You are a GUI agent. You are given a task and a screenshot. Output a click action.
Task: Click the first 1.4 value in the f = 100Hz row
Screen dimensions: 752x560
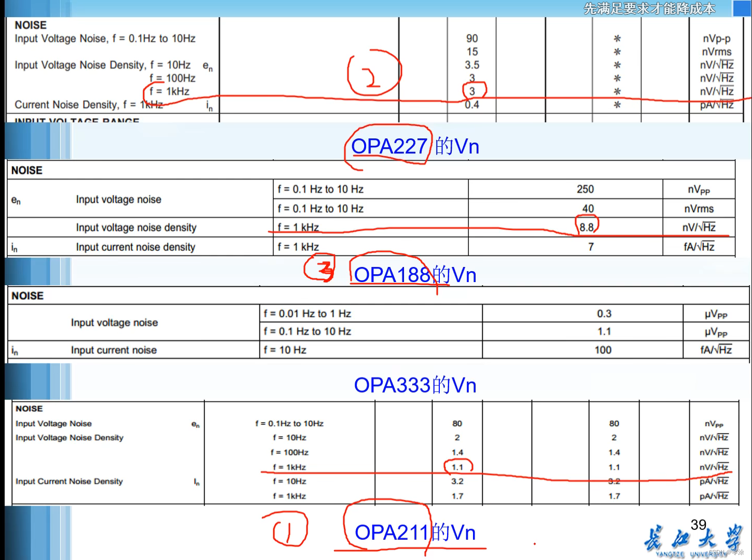(457, 452)
